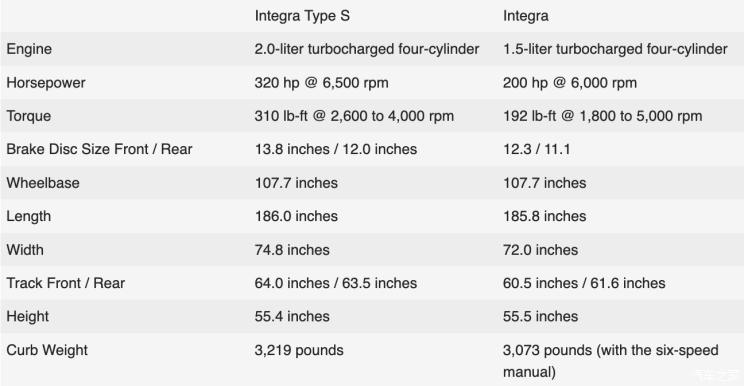
Task: Click Brake Disc Size Front / Rear label
Action: point(99,149)
